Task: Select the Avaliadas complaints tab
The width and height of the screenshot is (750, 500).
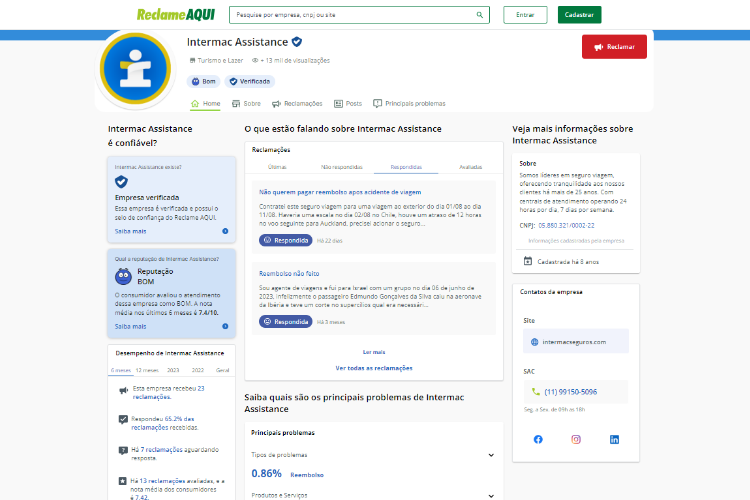Action: 471,167
